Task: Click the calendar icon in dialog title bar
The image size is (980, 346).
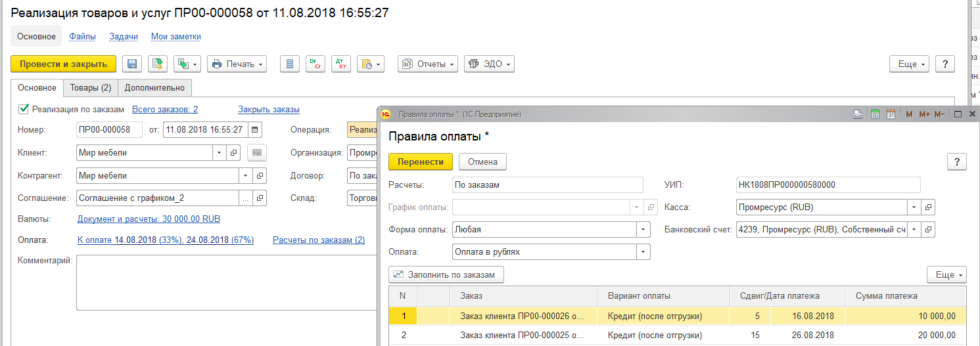Action: pyautogui.click(x=891, y=114)
